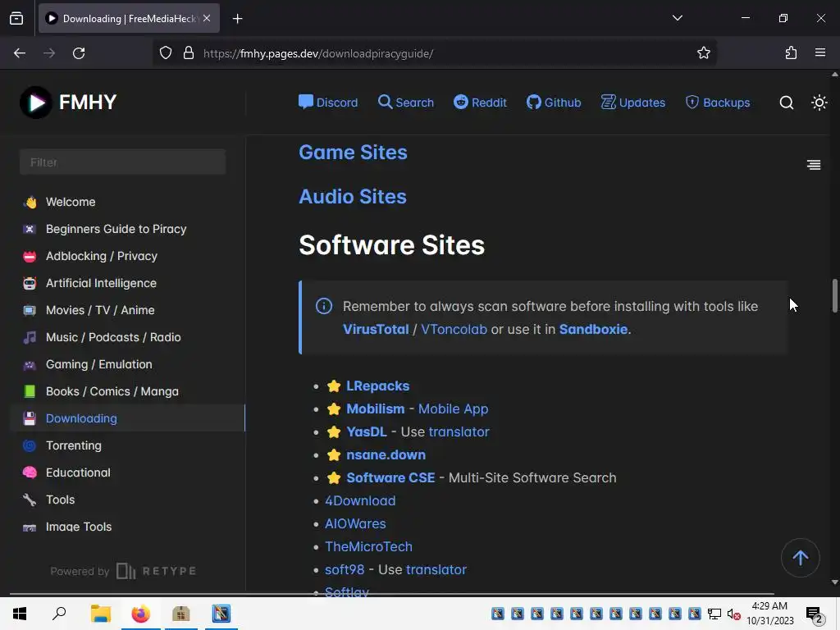Click the FMHY play logo icon
This screenshot has width=840, height=630.
coord(36,103)
